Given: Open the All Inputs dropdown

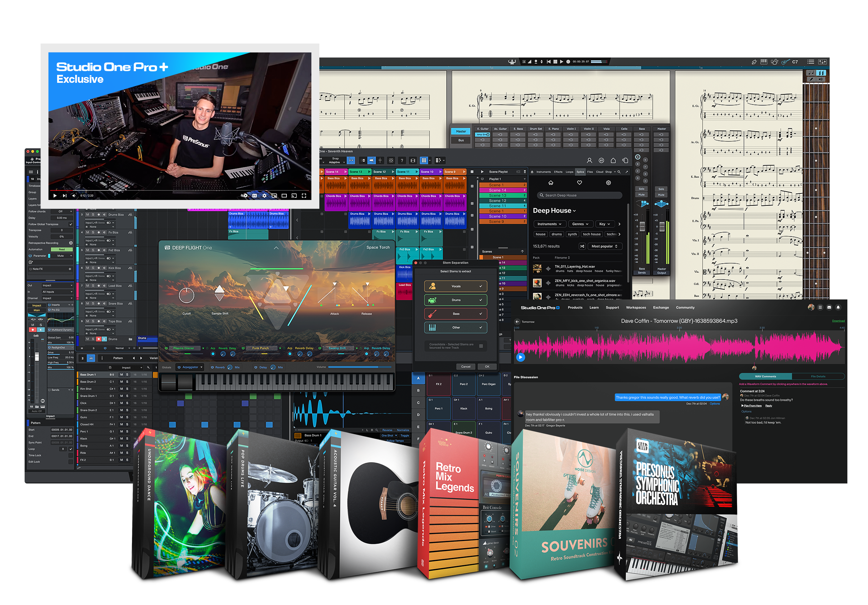Looking at the screenshot, I should (57, 292).
